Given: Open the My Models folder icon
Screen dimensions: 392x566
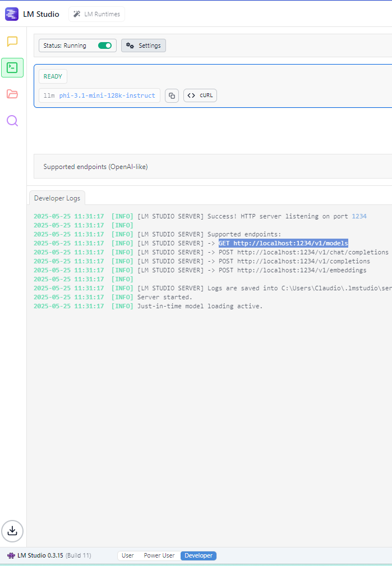Looking at the screenshot, I should (x=12, y=94).
